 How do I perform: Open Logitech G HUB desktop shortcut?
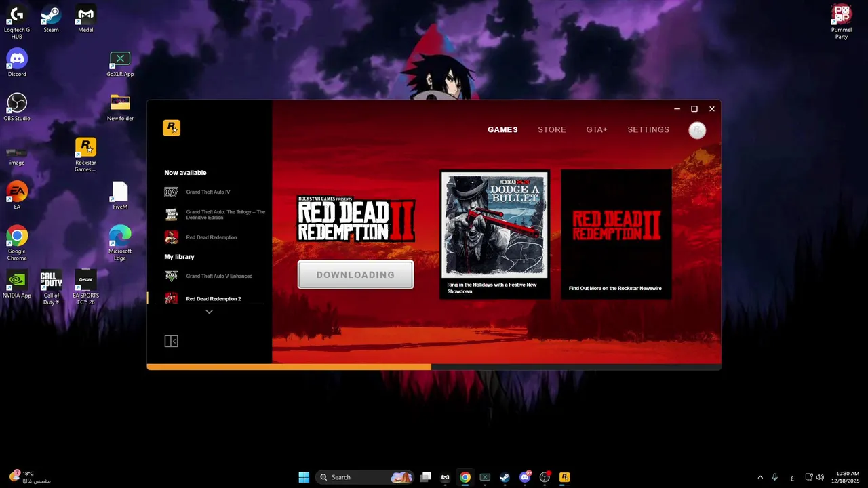point(17,22)
